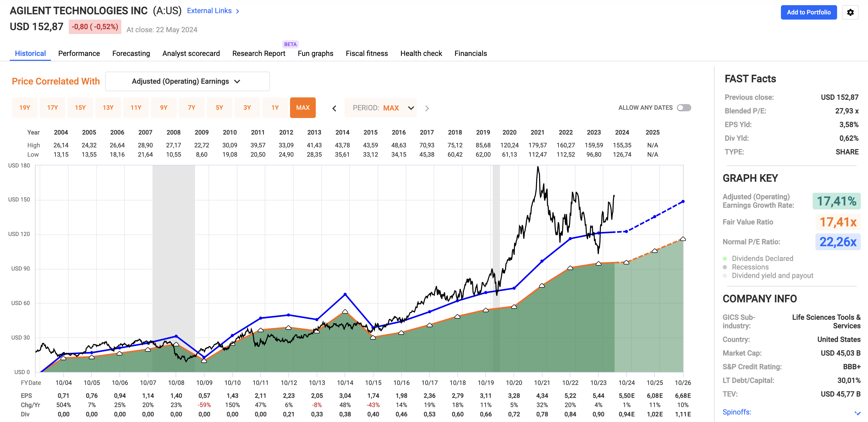Click the Market Cap value USD 45,03 B
This screenshot has height=422, width=868.
[x=840, y=353]
